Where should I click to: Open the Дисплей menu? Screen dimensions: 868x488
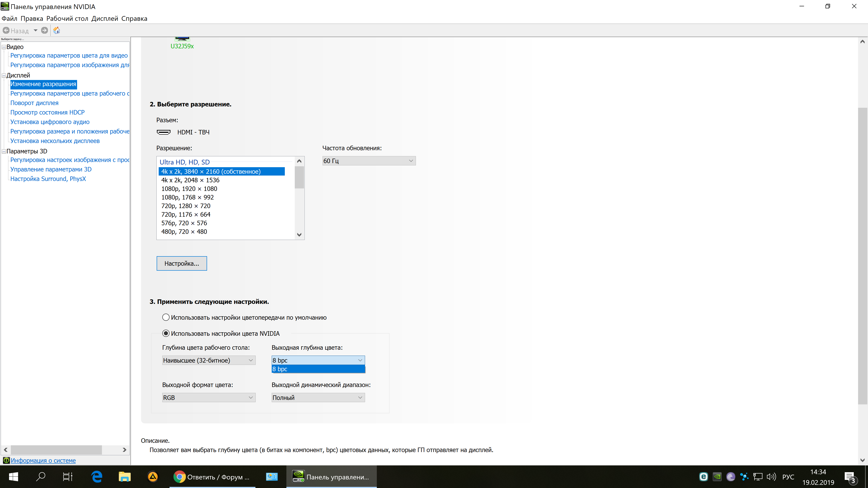point(105,19)
